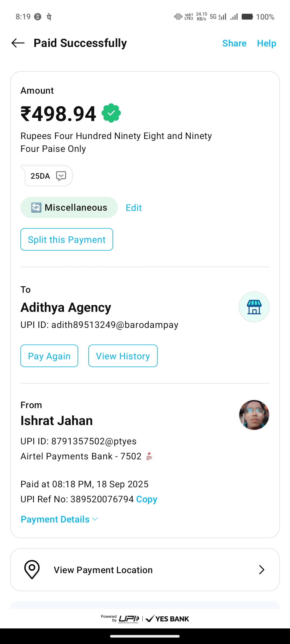Open View Payment Location chevron arrow
The width and height of the screenshot is (290, 644).
[x=262, y=569]
